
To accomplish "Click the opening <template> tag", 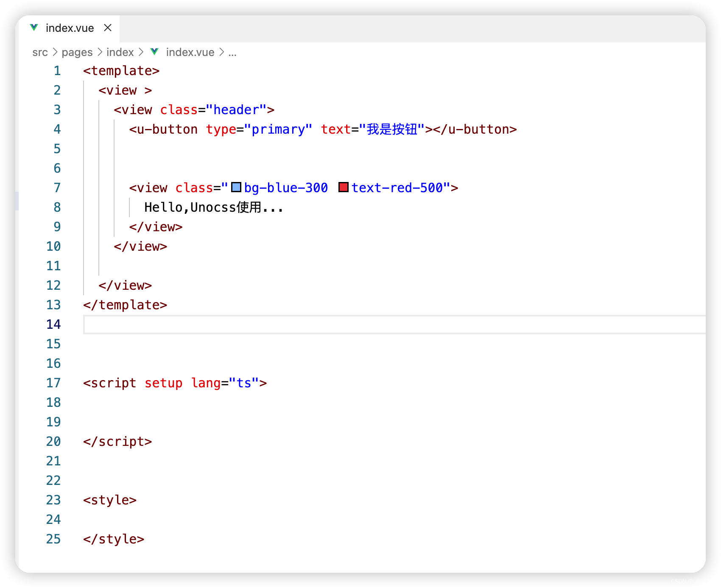I will point(121,71).
